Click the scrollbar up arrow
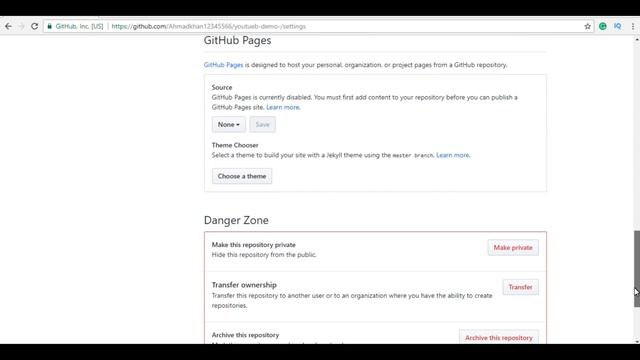 pos(637,39)
